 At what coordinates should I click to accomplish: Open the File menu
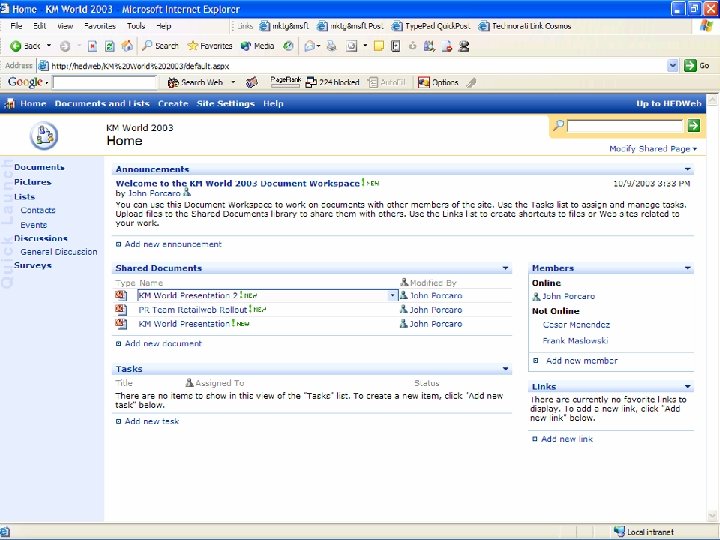pos(16,26)
